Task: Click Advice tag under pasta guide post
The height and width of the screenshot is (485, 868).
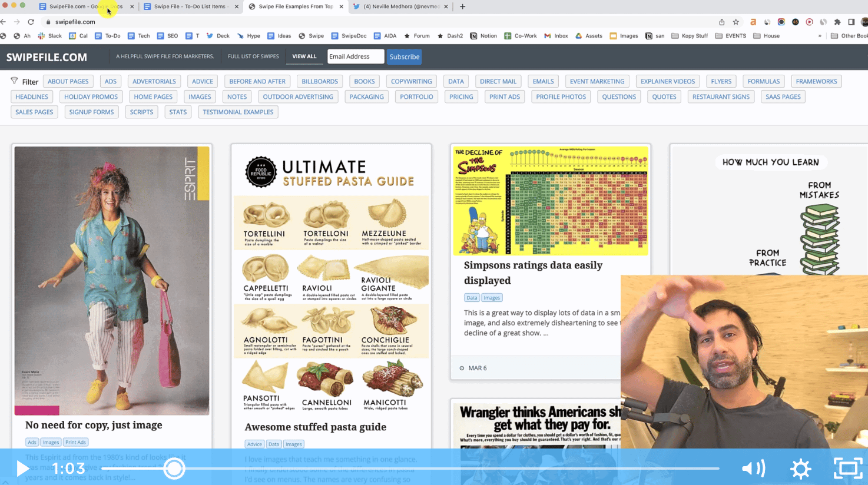Action: (254, 444)
